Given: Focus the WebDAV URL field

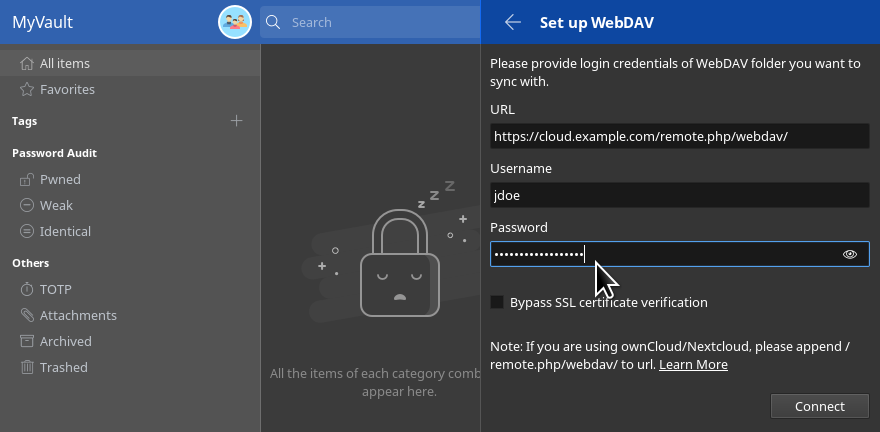Looking at the screenshot, I should (x=679, y=136).
